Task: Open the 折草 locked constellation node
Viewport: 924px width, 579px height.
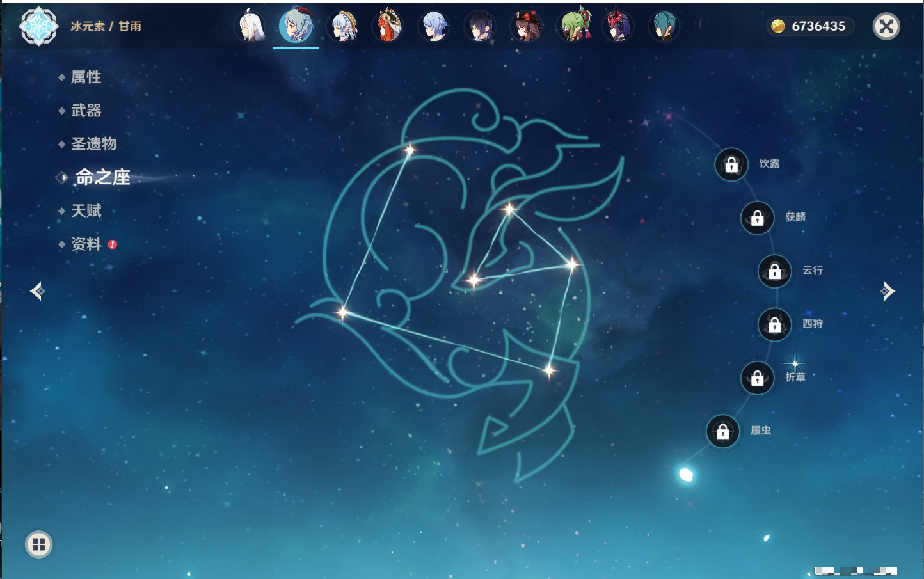Action: (x=758, y=378)
